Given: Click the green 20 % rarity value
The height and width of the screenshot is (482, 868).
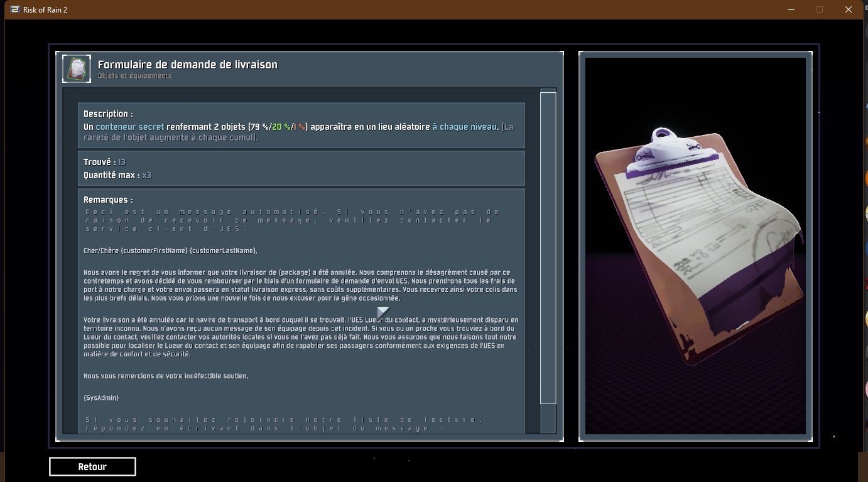Looking at the screenshot, I should pyautogui.click(x=281, y=127).
